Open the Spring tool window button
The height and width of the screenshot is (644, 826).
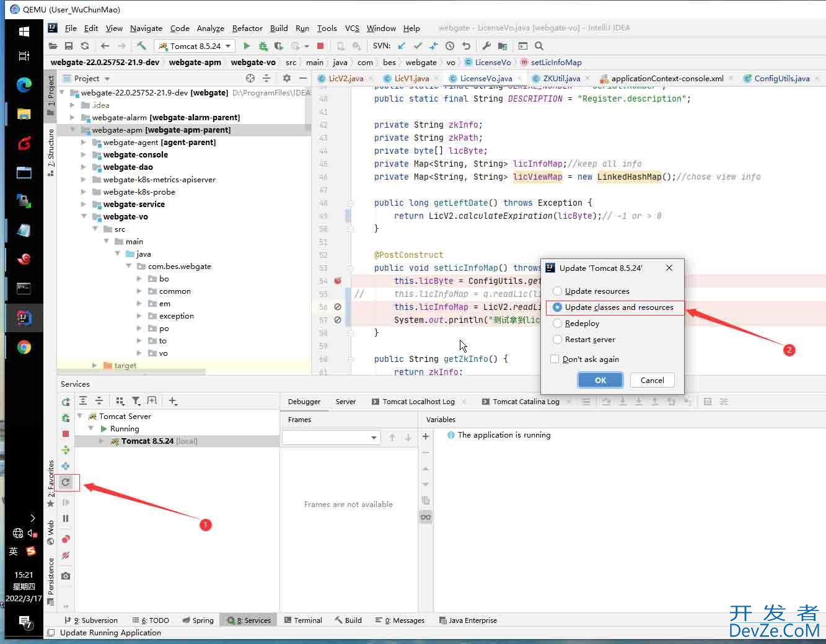click(198, 620)
